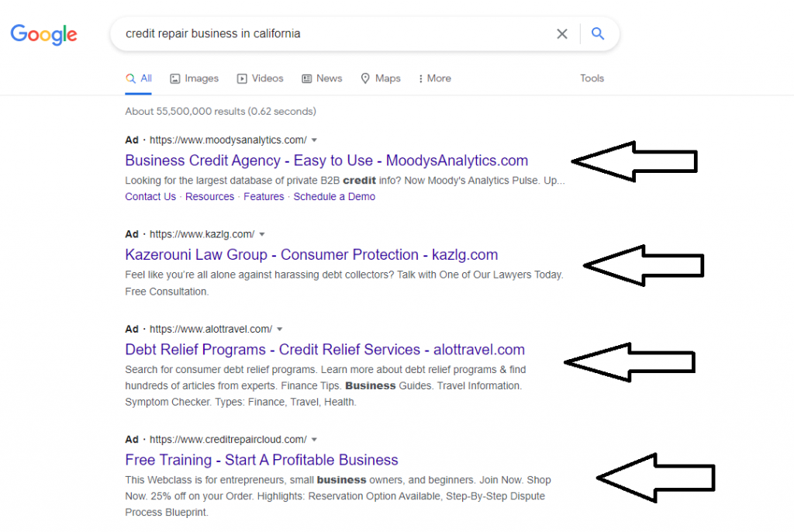The image size is (794, 532).
Task: Expand the dropdown arrow beside alottravel.com URL
Action: point(280,329)
